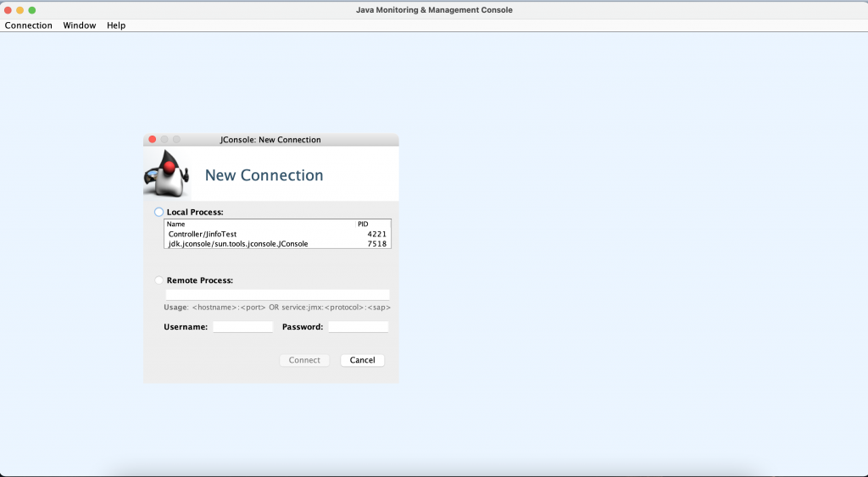This screenshot has height=477, width=868.
Task: Close the JConsole New Connection dialog
Action: [153, 140]
